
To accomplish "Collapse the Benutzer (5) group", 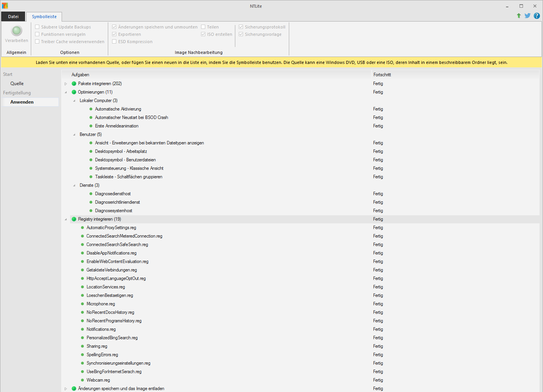I will (74, 134).
